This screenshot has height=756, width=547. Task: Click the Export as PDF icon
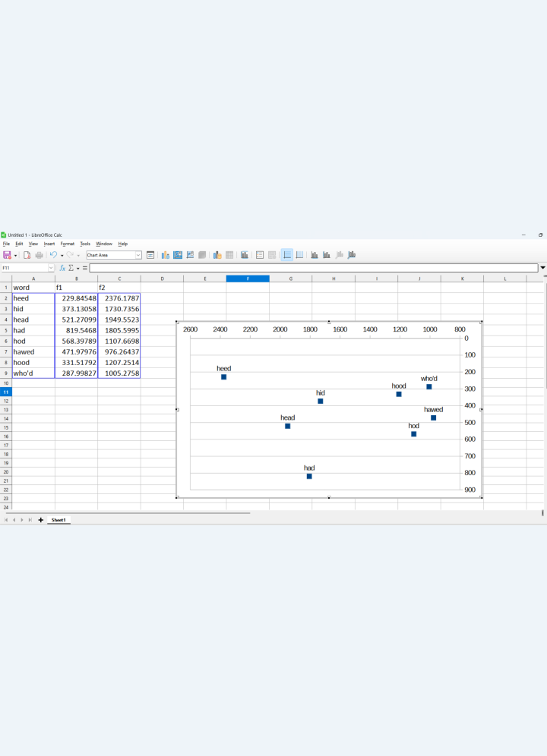point(27,255)
